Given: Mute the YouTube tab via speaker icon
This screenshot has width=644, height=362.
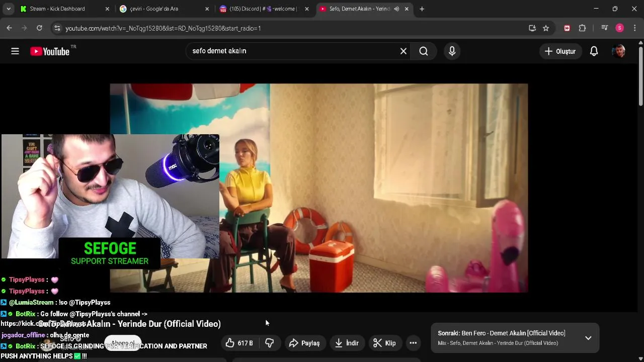Looking at the screenshot, I should [396, 9].
